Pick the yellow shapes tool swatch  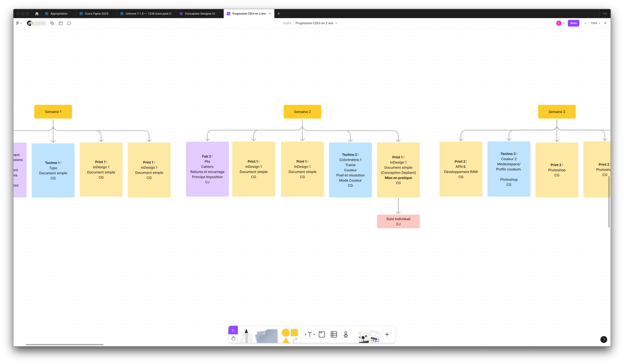pos(290,336)
